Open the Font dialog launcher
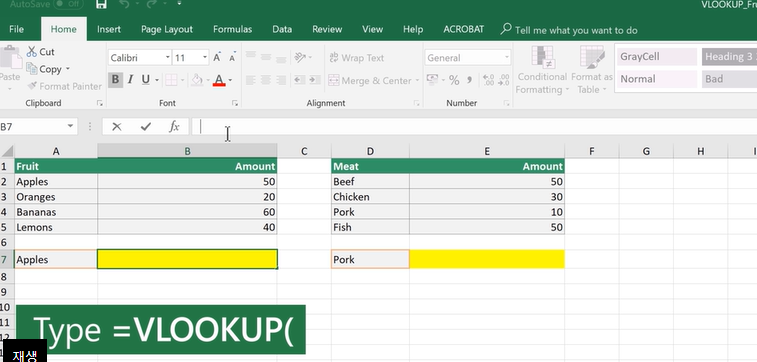757x362 pixels. pos(235,103)
